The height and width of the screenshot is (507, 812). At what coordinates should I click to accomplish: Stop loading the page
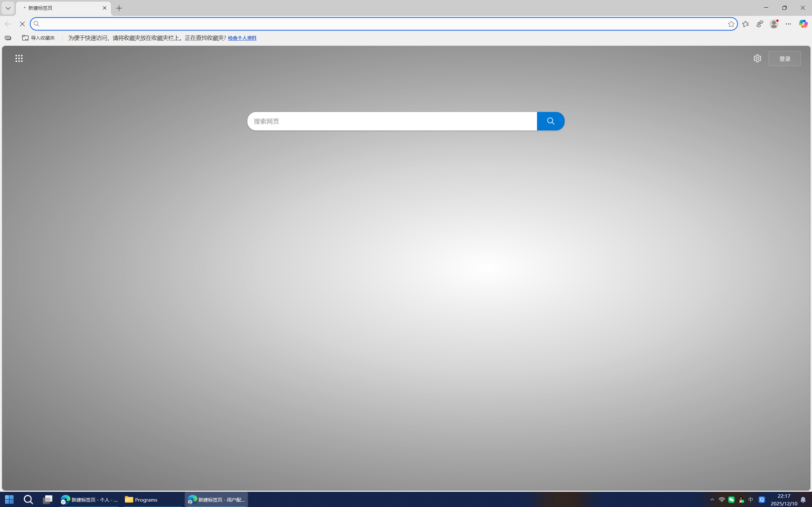click(x=22, y=24)
